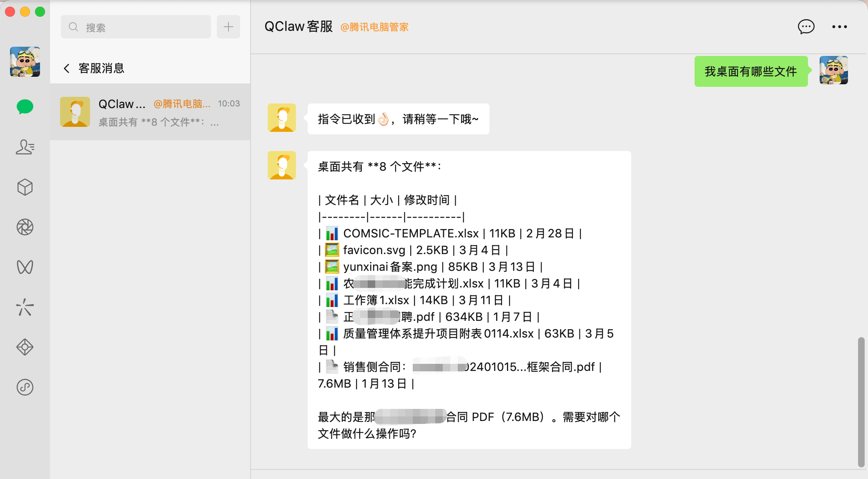
Task: Click @腾讯电脑管家 link in chat header
Action: [374, 27]
